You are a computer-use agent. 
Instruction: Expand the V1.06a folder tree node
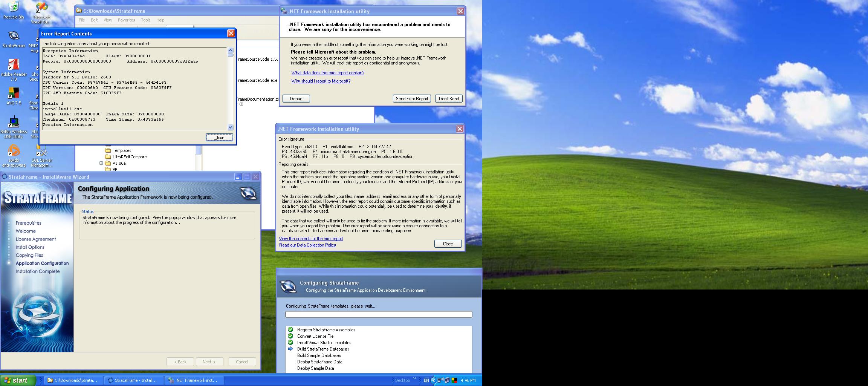click(x=101, y=163)
